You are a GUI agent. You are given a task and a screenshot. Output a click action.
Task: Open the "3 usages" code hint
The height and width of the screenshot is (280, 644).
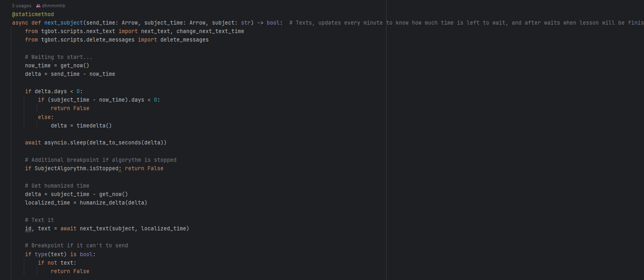click(x=21, y=6)
